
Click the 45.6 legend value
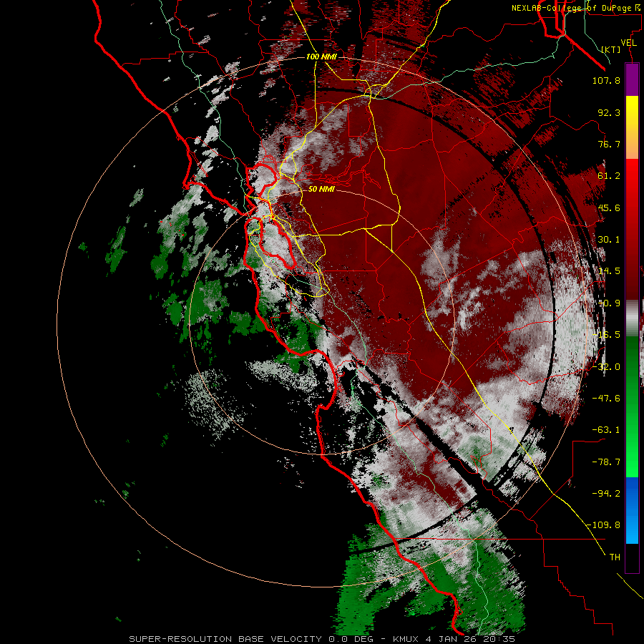pos(609,208)
